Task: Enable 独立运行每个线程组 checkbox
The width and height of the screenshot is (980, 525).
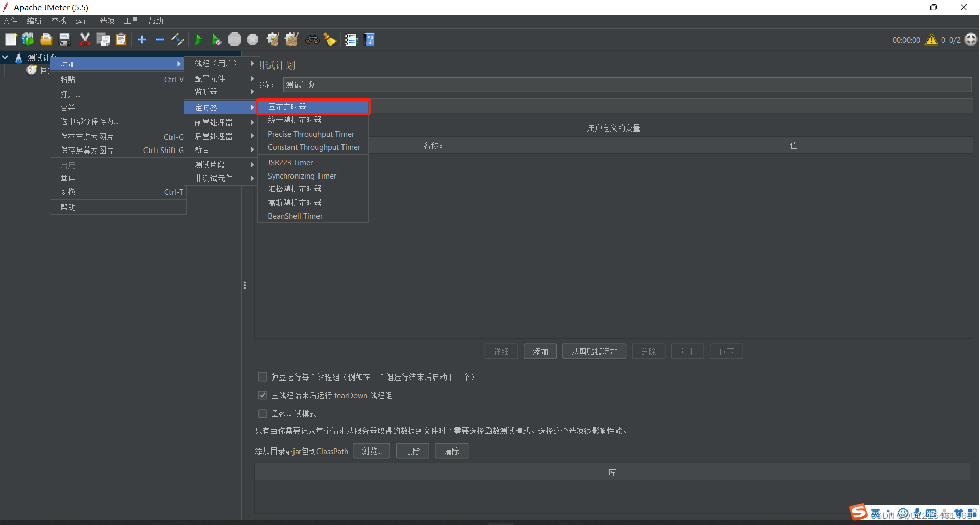Action: point(262,377)
